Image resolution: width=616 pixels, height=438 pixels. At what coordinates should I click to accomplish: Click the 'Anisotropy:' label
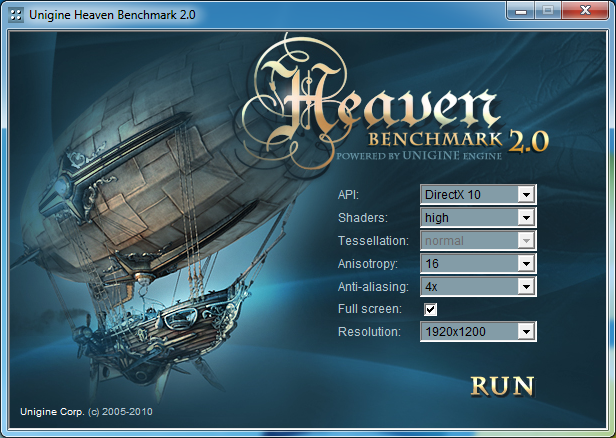point(368,264)
